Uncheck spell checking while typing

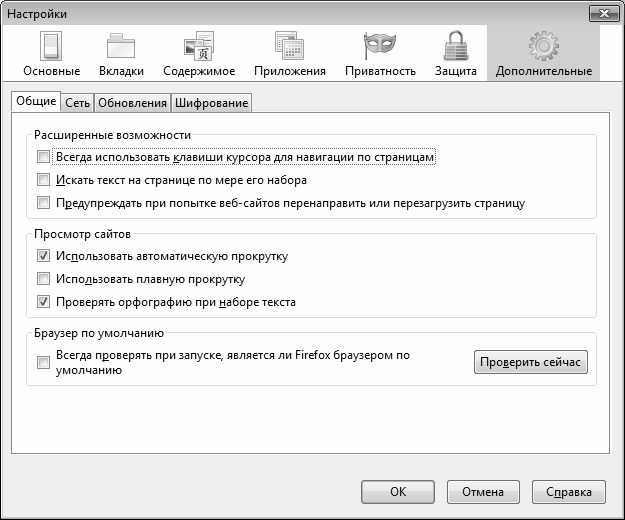[x=43, y=302]
